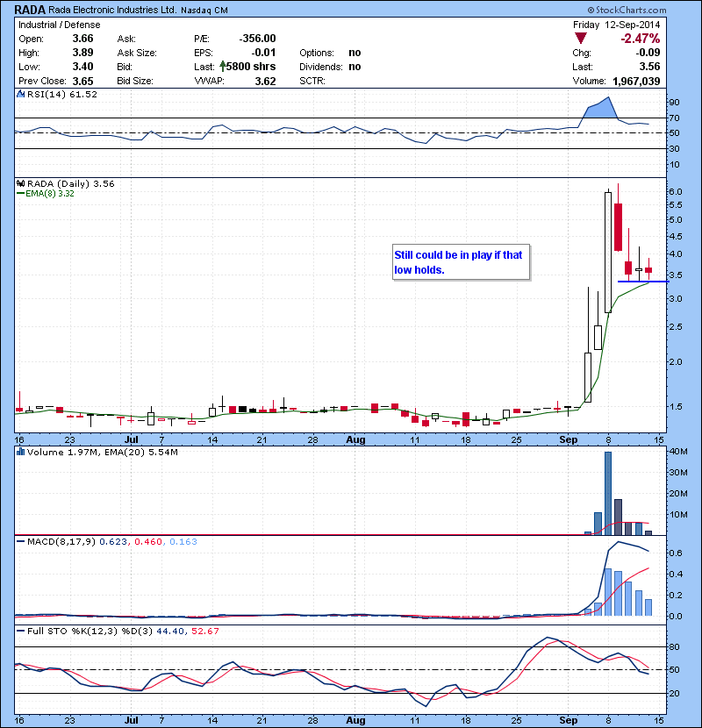The height and width of the screenshot is (728, 702).
Task: Click the Full STO legend marker
Action: [20, 631]
